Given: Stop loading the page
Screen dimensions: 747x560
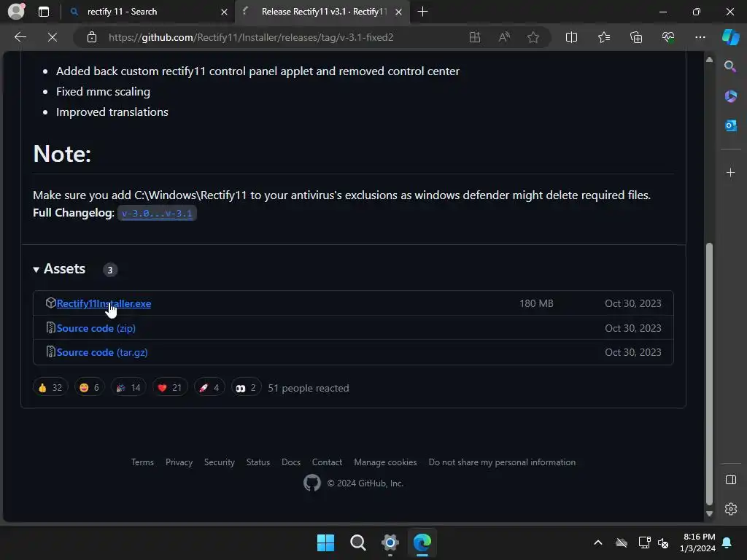Looking at the screenshot, I should click(x=53, y=37).
